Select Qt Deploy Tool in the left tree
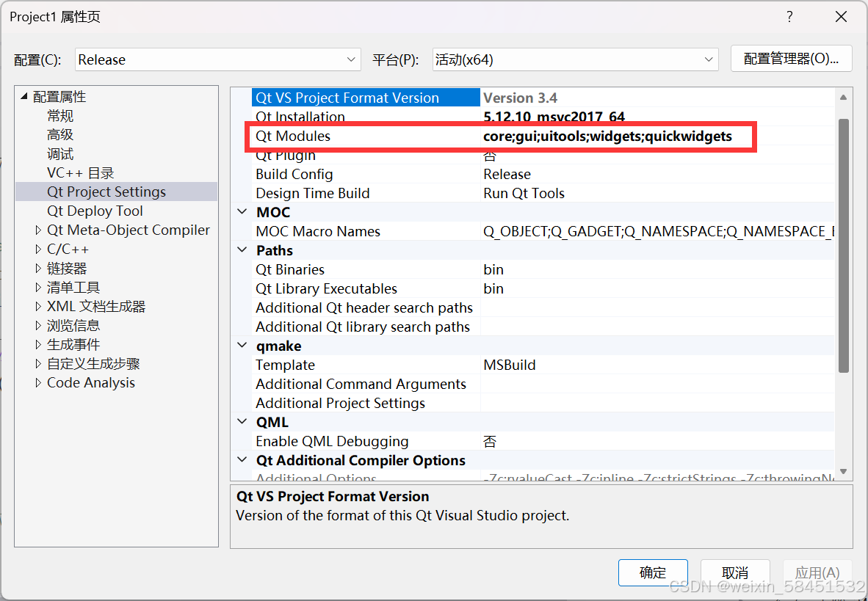Viewport: 868px width, 601px height. click(x=95, y=211)
